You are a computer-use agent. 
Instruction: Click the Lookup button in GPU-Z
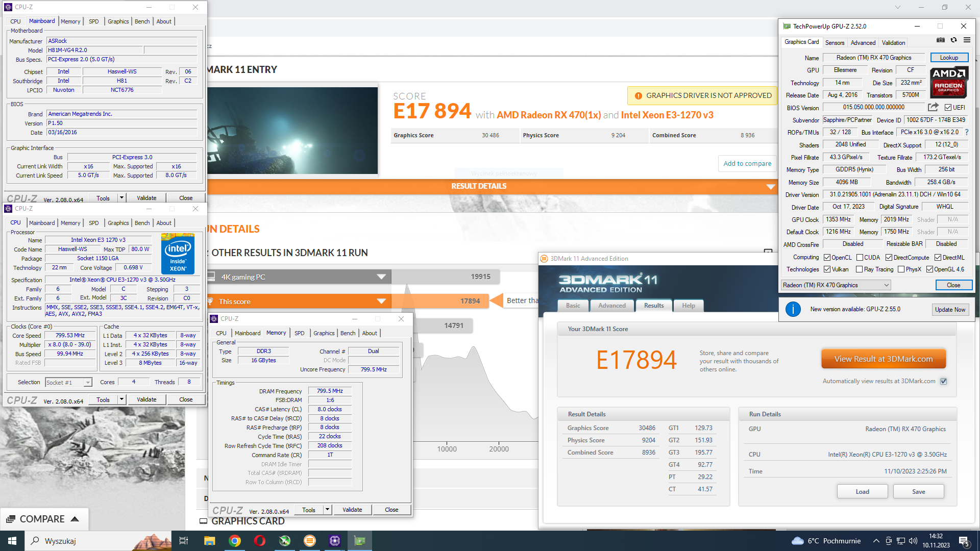(x=949, y=58)
